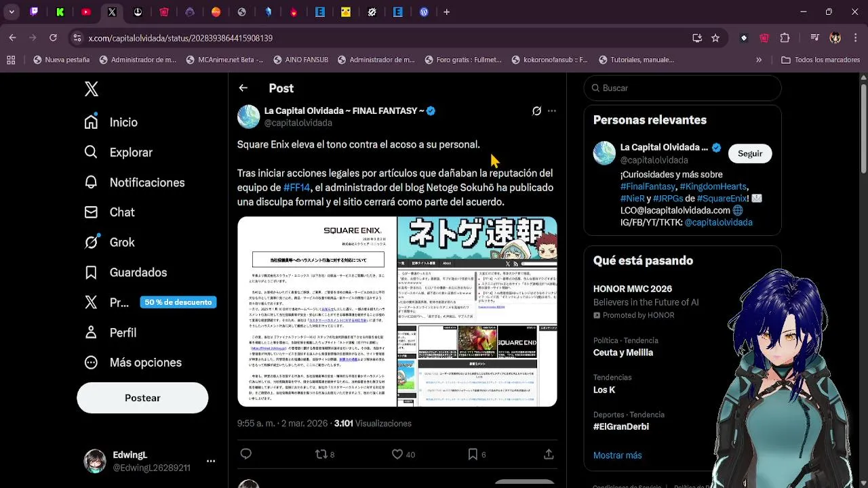Viewport: 868px width, 488px height.
Task: Open Guardados bookmarks
Action: point(125,272)
